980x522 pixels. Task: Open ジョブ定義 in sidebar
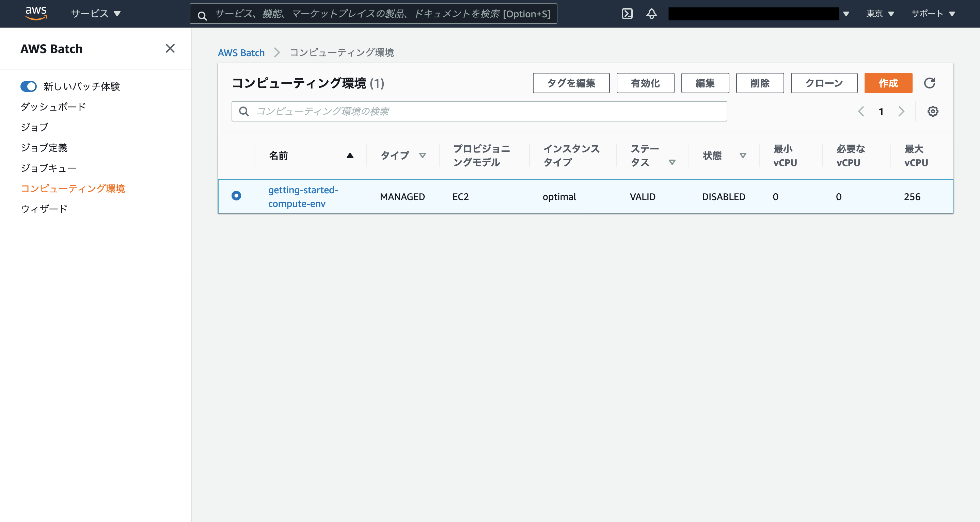44,147
